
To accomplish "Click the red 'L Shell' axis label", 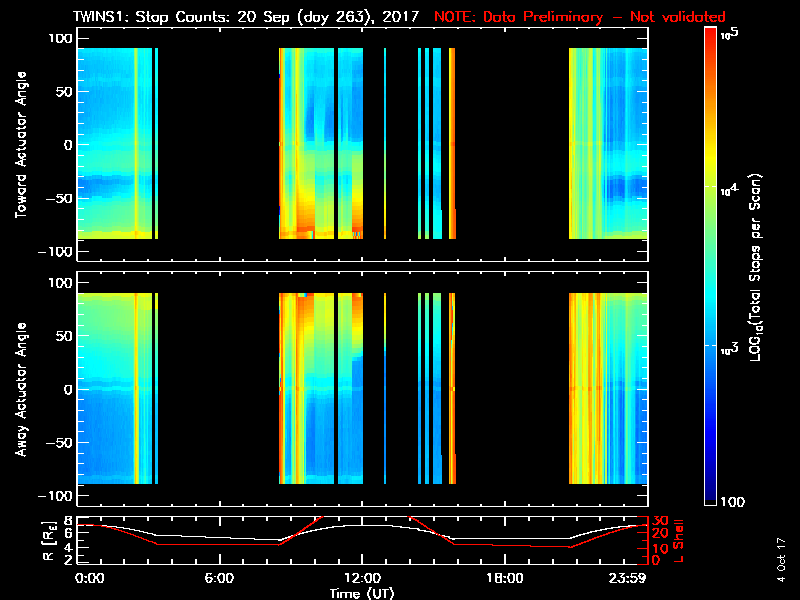I will pos(678,541).
